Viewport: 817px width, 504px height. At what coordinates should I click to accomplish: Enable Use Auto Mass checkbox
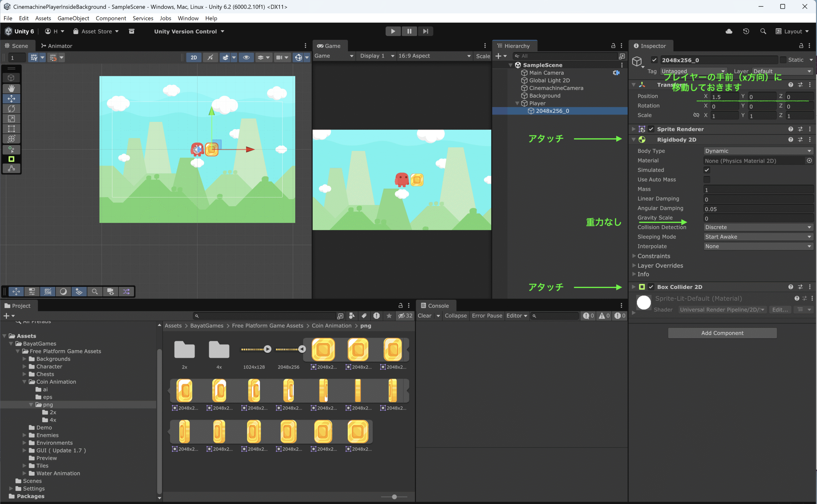(707, 179)
